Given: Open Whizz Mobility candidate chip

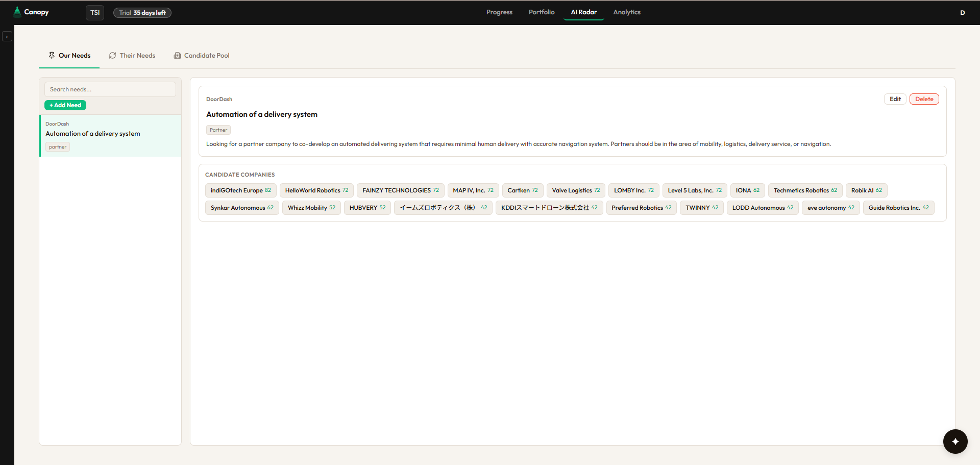Looking at the screenshot, I should click(x=311, y=208).
